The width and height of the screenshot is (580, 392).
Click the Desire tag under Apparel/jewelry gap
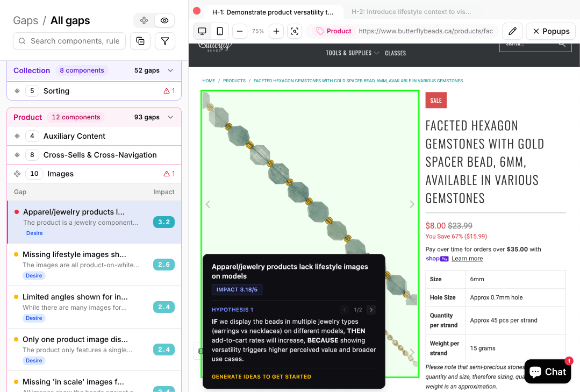[x=34, y=233]
